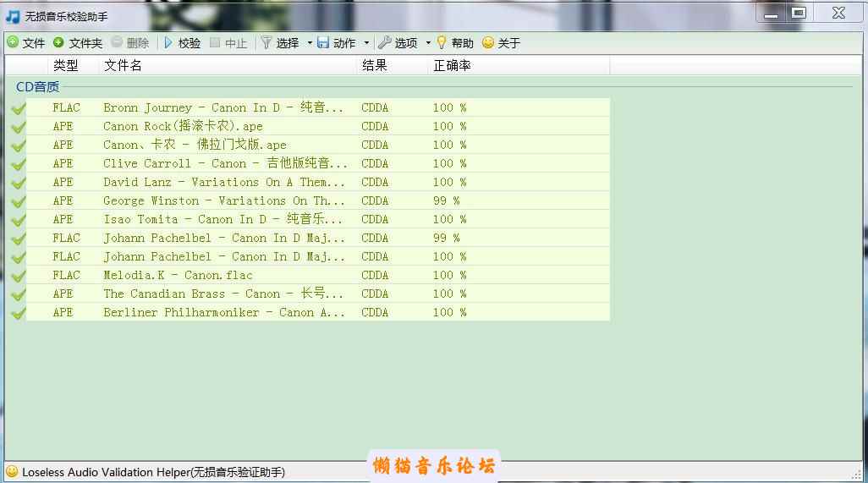Click the 类型 column header
The height and width of the screenshot is (483, 868).
point(65,65)
